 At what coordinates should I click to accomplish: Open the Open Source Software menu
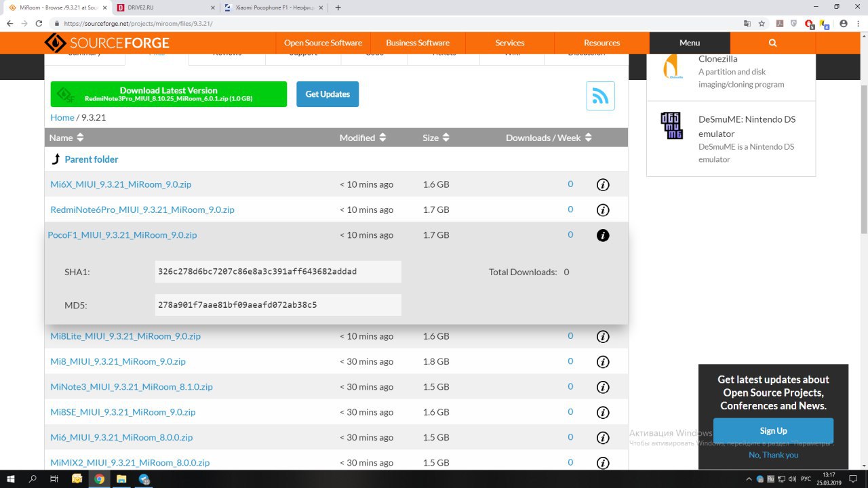pos(323,43)
